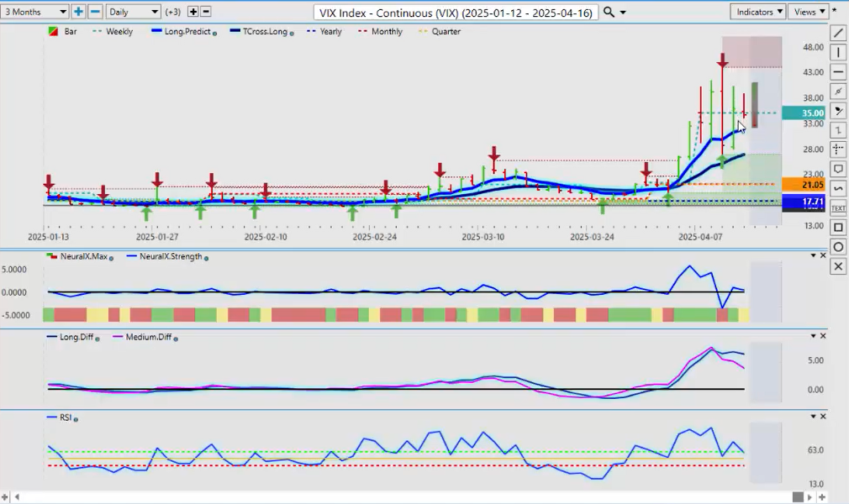The width and height of the screenshot is (849, 504).
Task: Toggle the Long.Predict indicator in legend
Action: click(x=182, y=32)
